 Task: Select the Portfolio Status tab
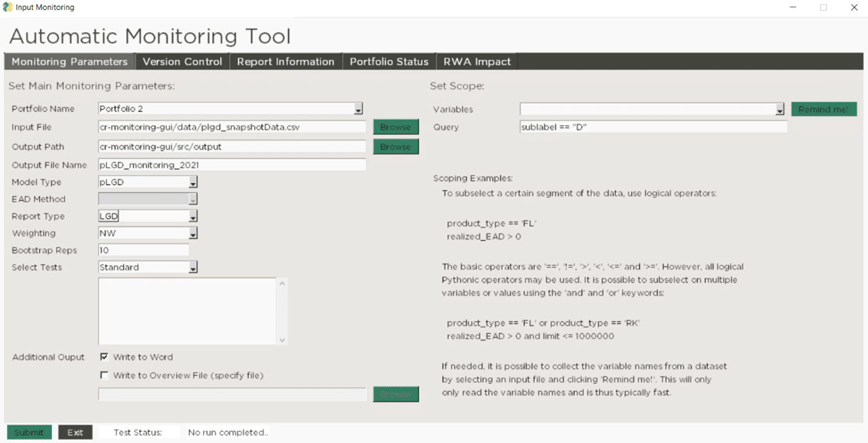tap(389, 62)
